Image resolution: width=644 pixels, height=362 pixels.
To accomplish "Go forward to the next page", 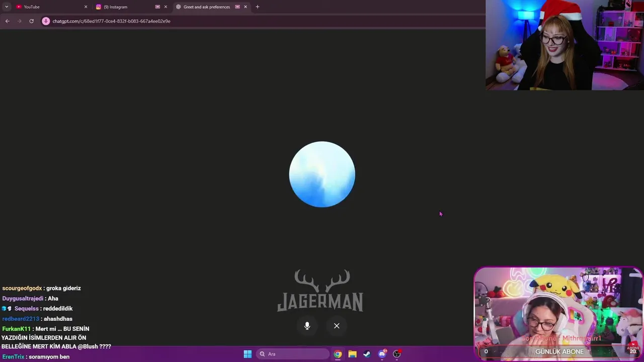I will (19, 21).
